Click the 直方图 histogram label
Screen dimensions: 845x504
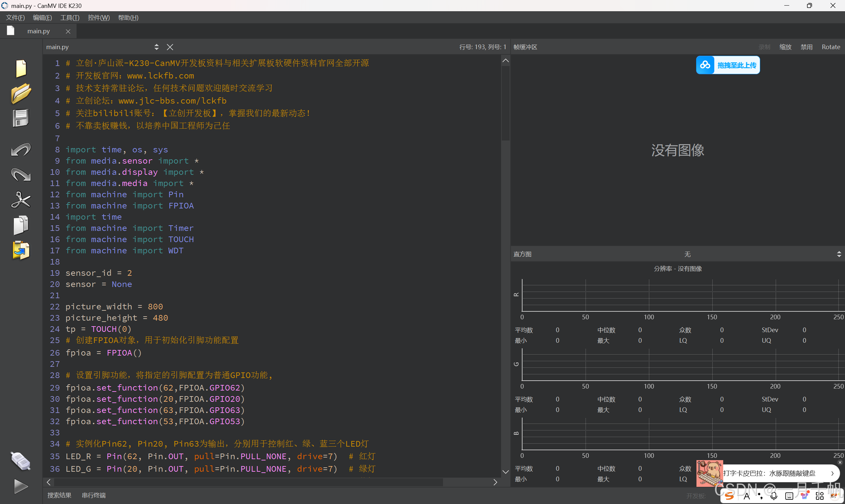tap(522, 254)
